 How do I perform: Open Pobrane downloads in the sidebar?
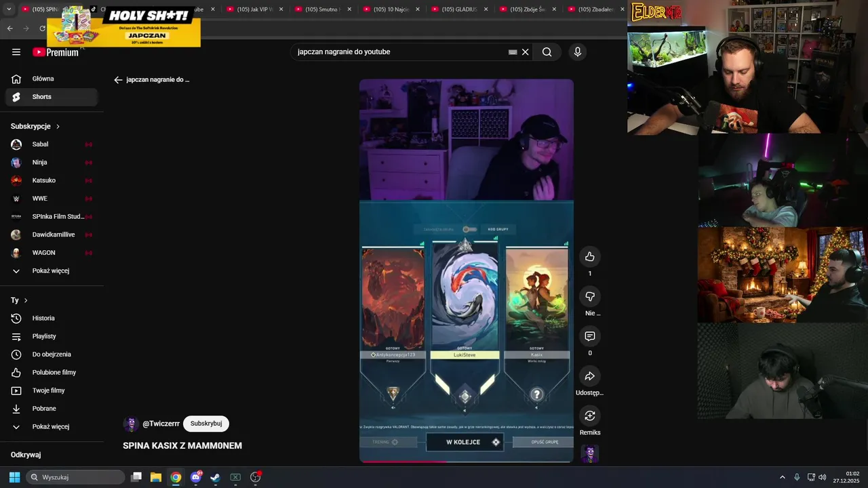(52, 409)
